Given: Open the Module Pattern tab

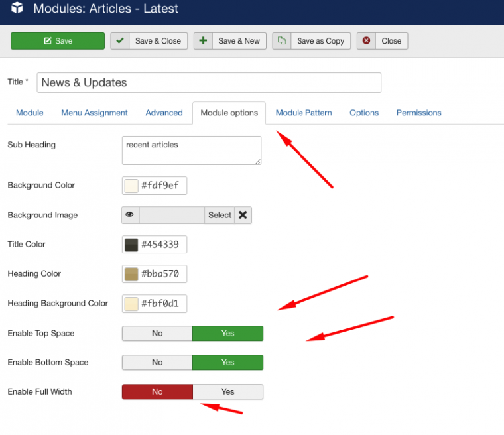Looking at the screenshot, I should pos(304,113).
